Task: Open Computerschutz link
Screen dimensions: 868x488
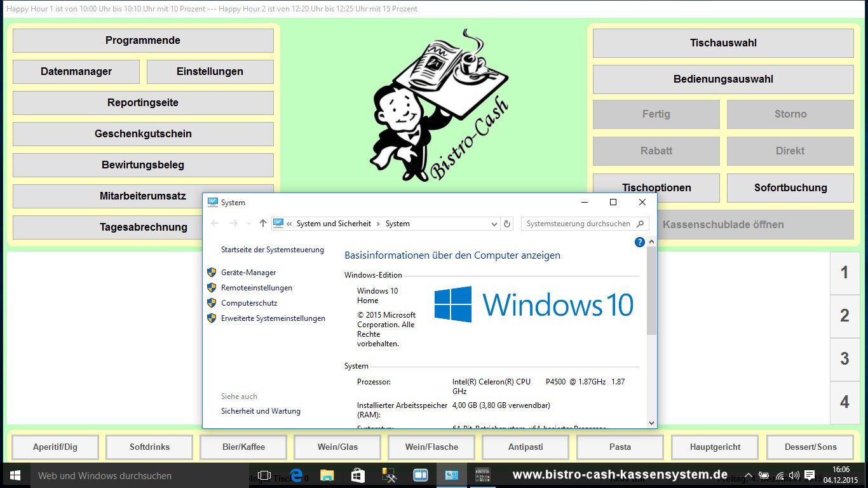Action: point(249,303)
